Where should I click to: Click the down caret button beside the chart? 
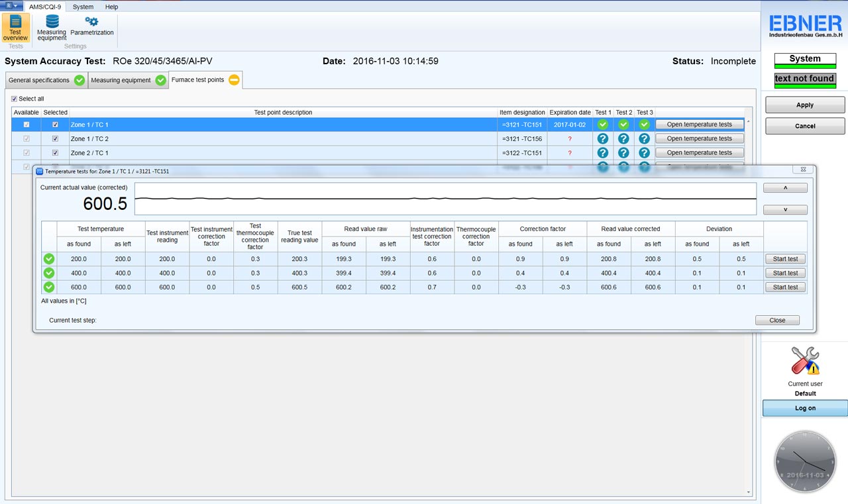(785, 210)
